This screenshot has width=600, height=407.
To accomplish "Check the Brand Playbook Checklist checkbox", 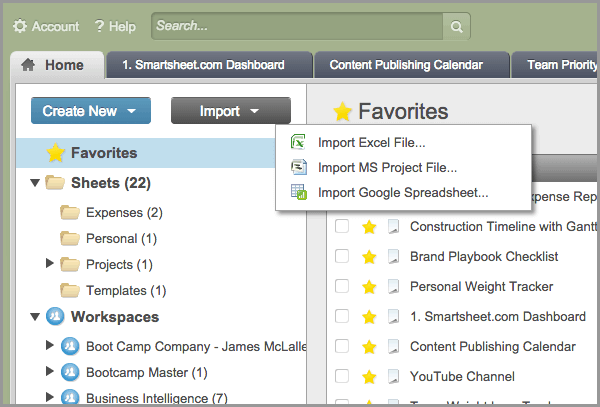I will pyautogui.click(x=342, y=257).
